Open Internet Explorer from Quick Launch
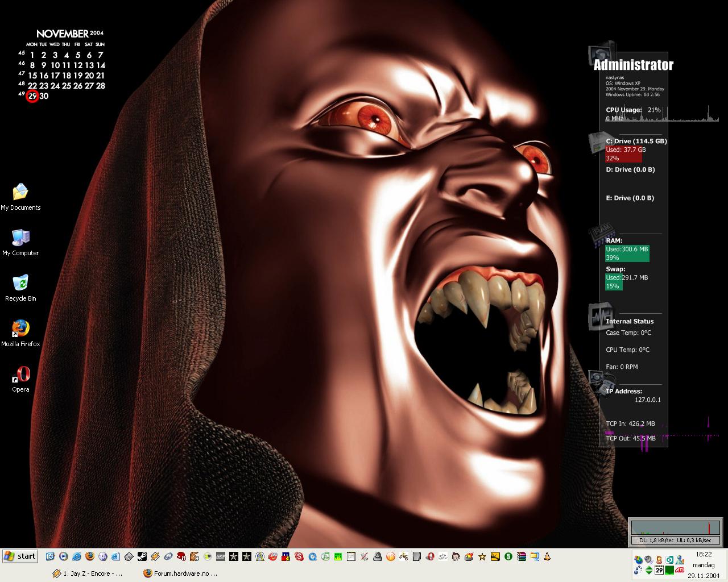This screenshot has width=728, height=582. pos(76,556)
